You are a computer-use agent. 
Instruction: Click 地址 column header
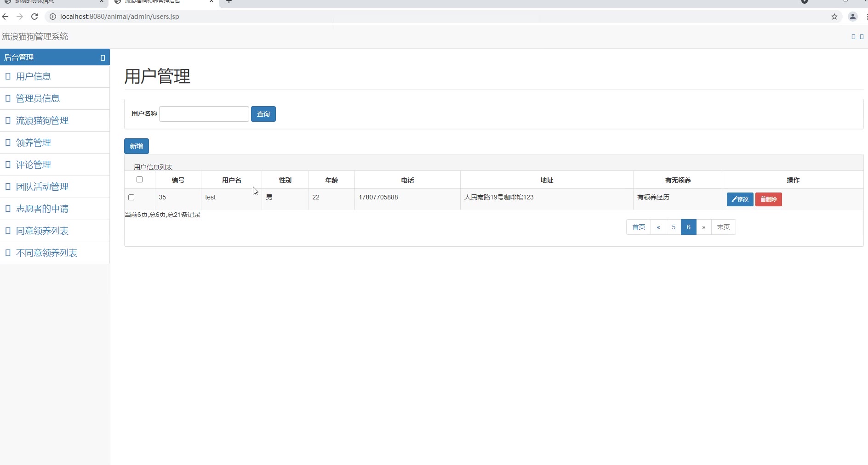pos(547,180)
